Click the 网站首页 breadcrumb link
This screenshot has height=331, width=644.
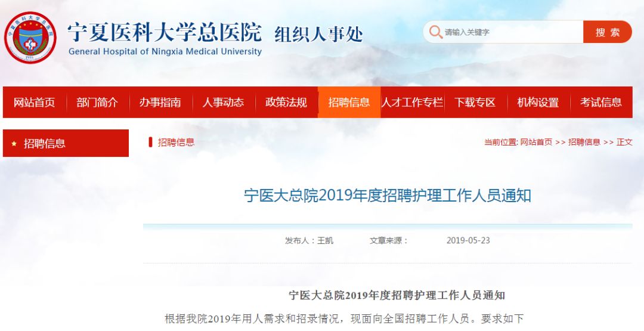(x=536, y=143)
